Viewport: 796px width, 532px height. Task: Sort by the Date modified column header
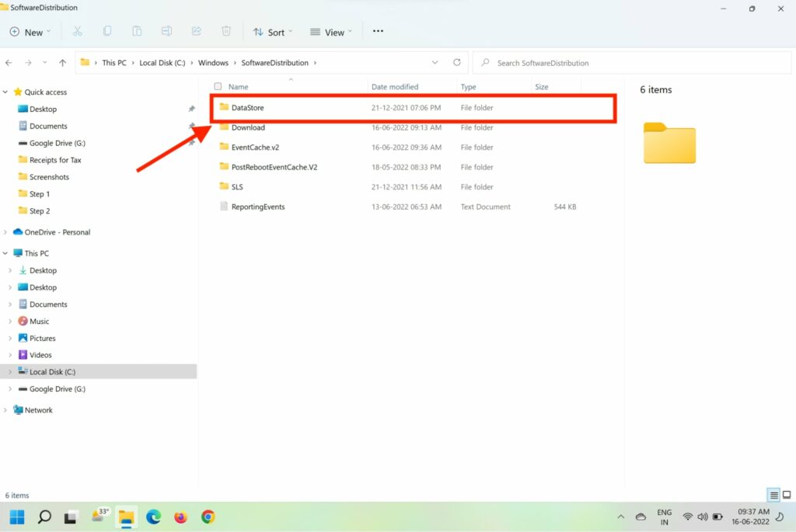395,87
